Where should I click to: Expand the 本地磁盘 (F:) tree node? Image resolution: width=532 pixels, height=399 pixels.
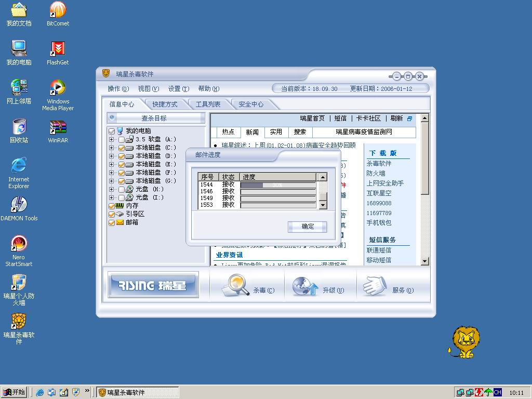[x=111, y=172]
